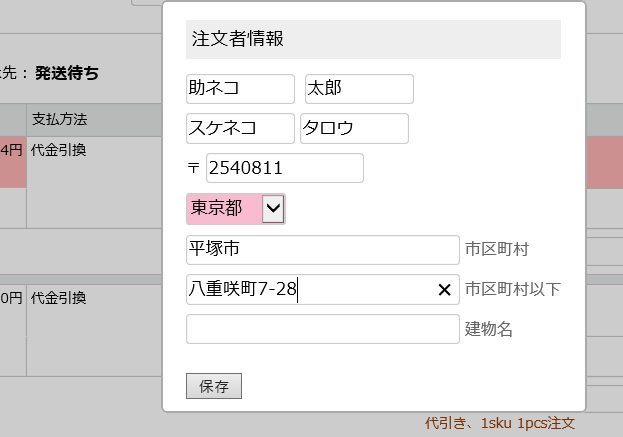The height and width of the screenshot is (437, 623).
Task: Click the 支払方法 column header
Action: (60, 120)
